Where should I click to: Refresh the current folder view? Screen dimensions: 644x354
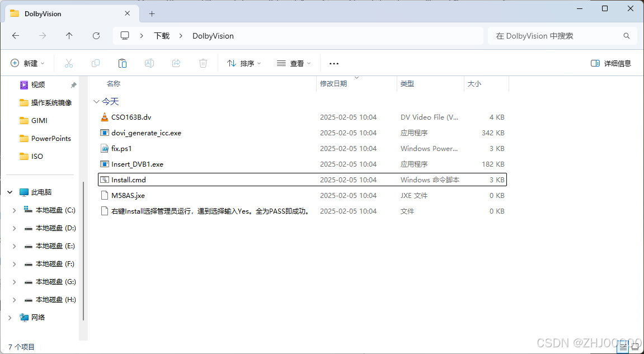pos(96,36)
